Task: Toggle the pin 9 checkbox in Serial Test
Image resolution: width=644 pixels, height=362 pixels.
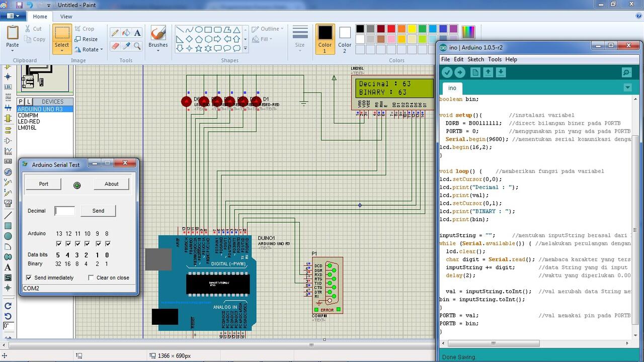Action: point(98,244)
